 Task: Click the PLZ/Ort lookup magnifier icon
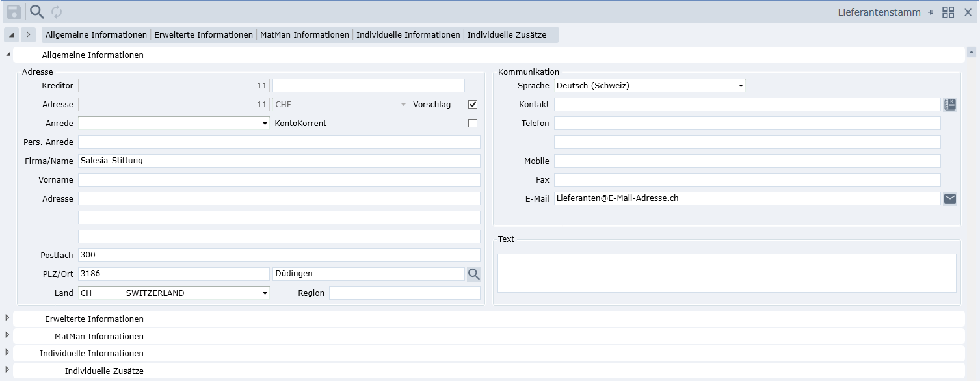[x=473, y=274]
